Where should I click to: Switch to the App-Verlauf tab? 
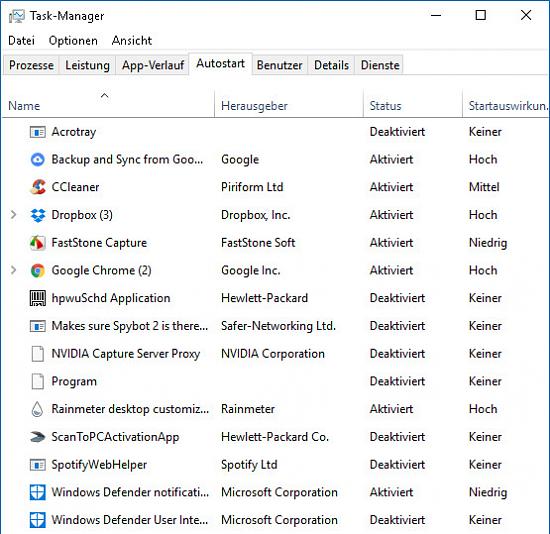coord(153,65)
